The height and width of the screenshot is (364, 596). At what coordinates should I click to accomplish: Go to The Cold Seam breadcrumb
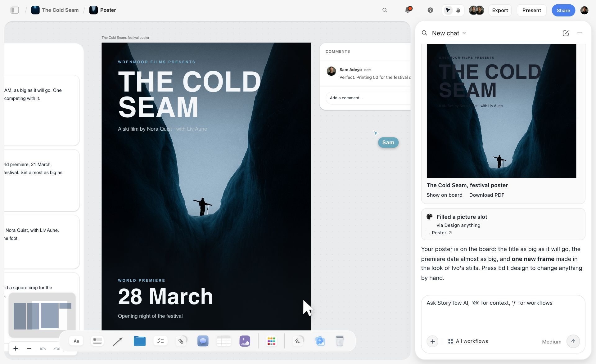pyautogui.click(x=55, y=10)
